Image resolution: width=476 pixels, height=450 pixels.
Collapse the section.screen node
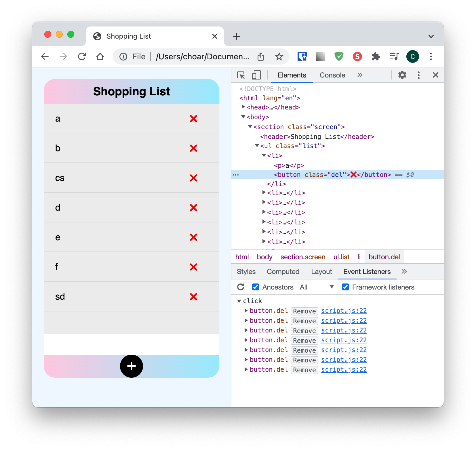[x=250, y=126]
